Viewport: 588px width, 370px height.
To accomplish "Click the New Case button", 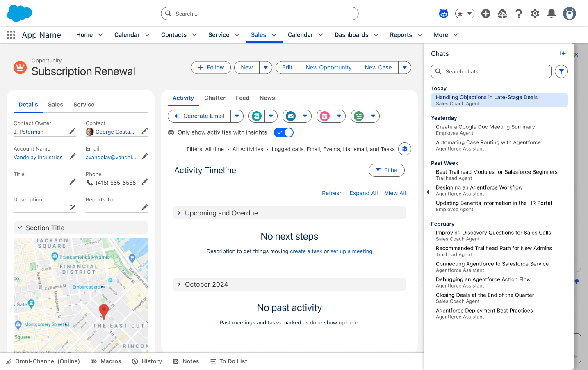I will point(378,68).
